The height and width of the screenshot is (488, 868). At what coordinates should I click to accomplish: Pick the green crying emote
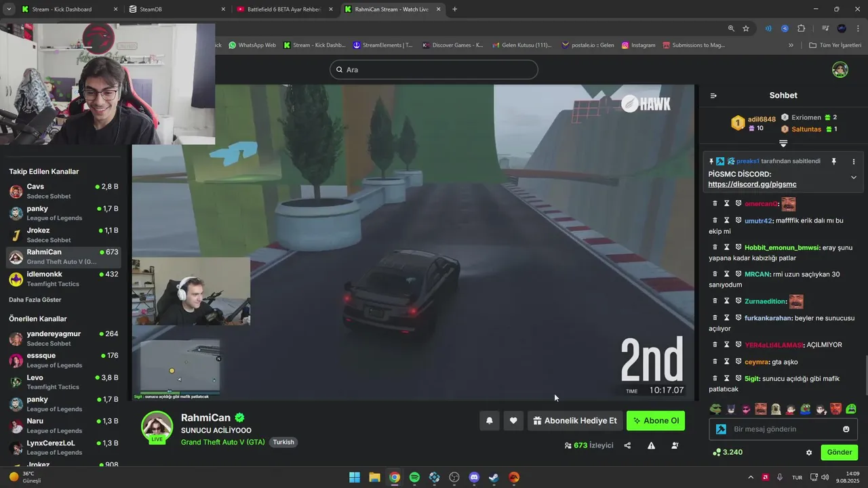click(851, 409)
